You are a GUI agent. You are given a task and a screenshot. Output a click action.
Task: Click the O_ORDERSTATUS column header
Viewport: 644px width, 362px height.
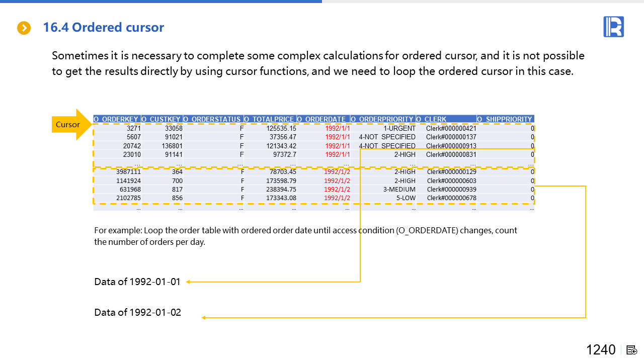(213, 119)
